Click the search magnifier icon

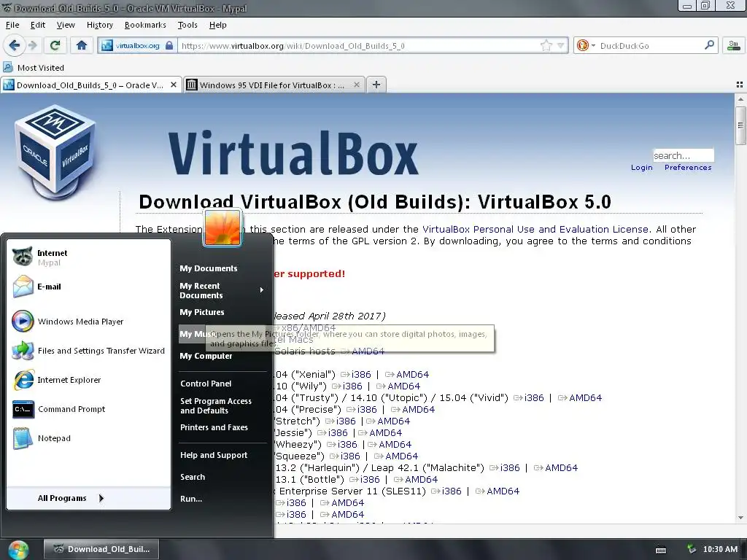[709, 45]
